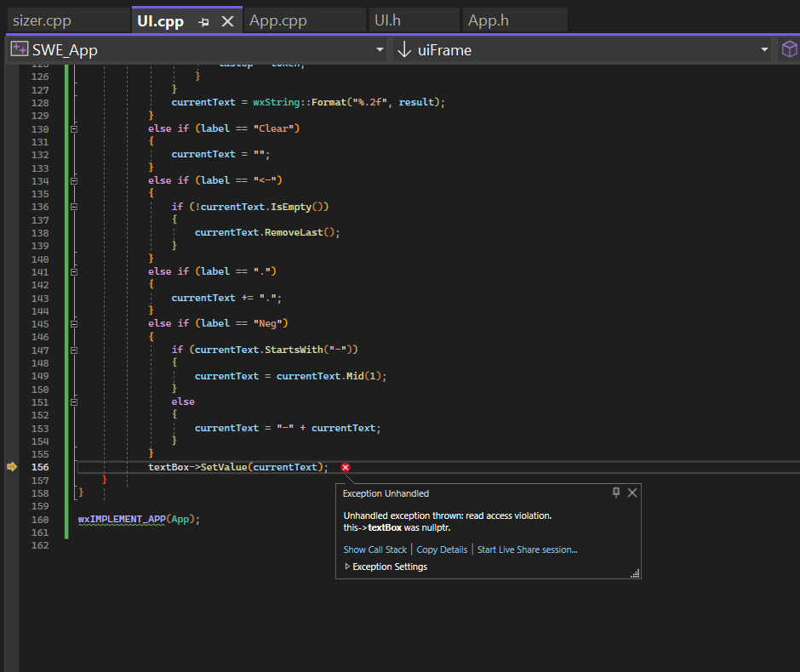
Task: Start a Live Share session from the popup
Action: pos(527,550)
